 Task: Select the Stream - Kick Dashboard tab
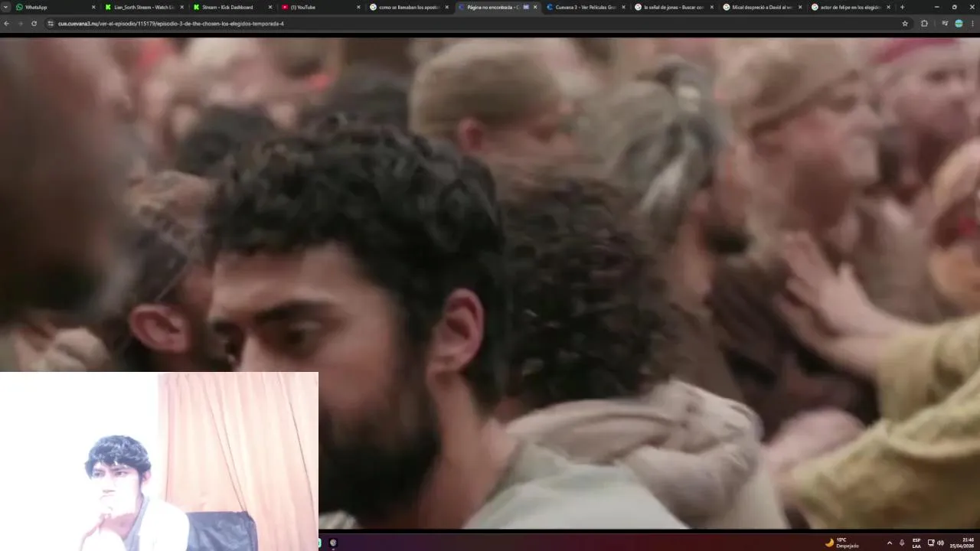pos(231,7)
